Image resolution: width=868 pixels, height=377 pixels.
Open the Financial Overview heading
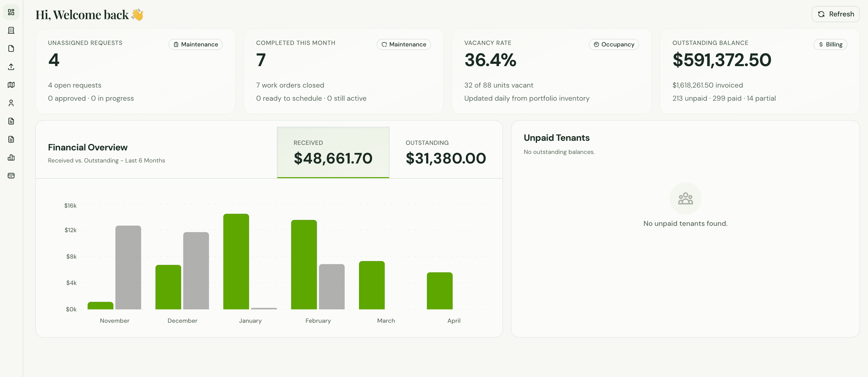tap(88, 147)
